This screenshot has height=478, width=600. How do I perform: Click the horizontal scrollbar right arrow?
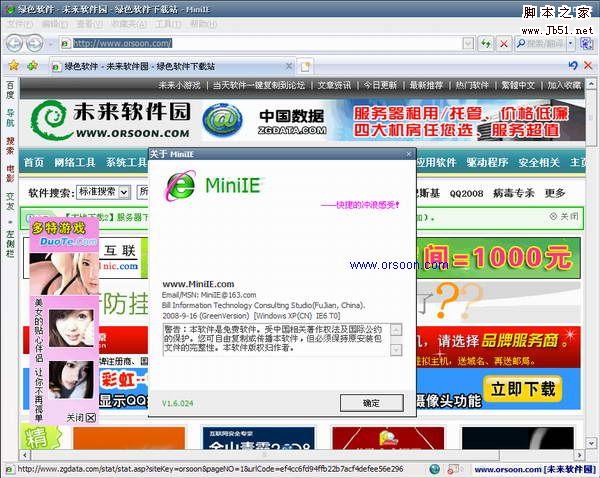tap(579, 455)
